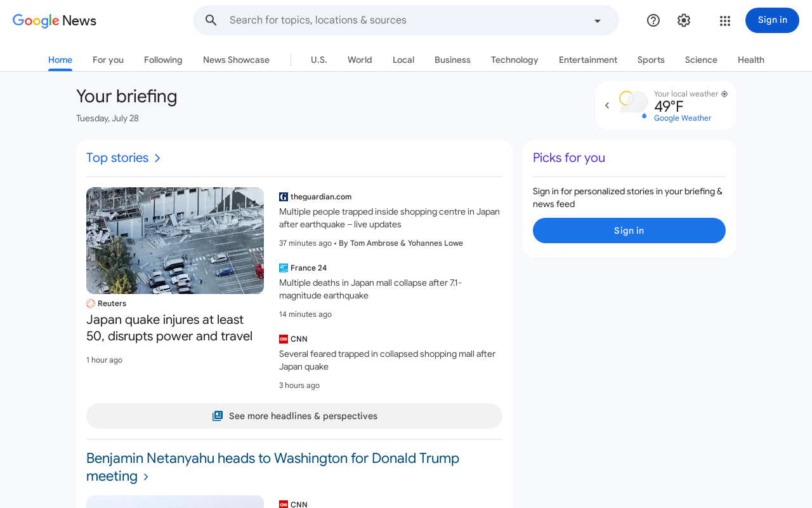
Task: Click Sign in under Picks for you
Action: pos(629,231)
